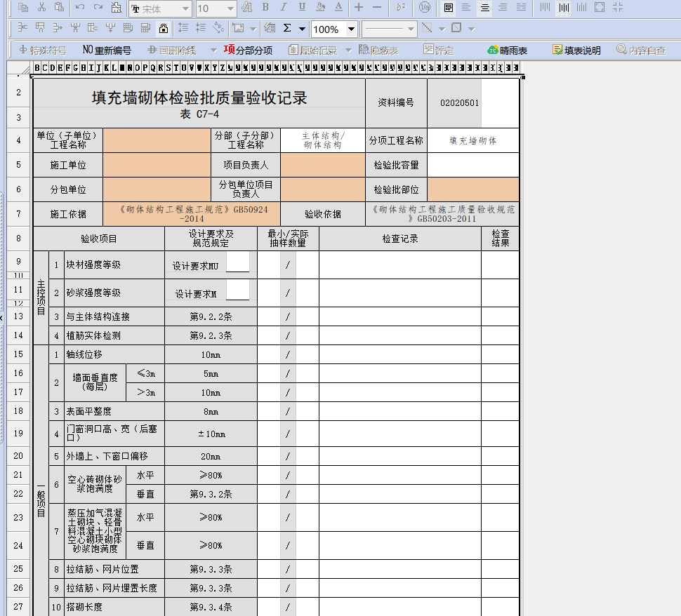
Task: Toggle underline formatting
Action: [302, 8]
